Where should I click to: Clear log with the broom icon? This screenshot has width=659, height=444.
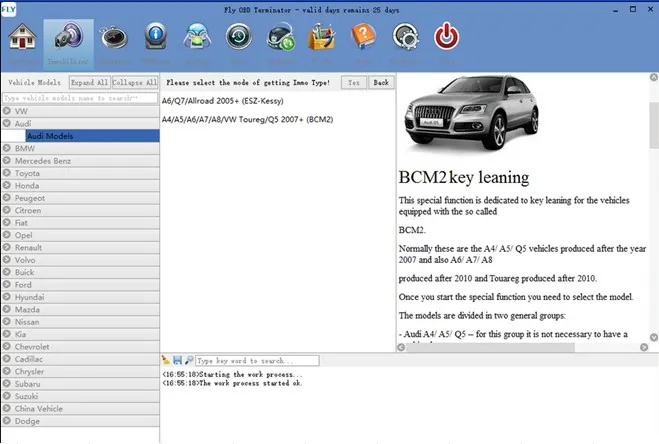point(166,360)
